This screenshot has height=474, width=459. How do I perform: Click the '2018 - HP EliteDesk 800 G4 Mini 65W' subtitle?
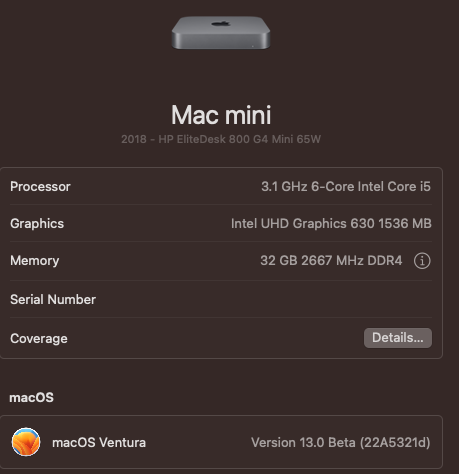[x=221, y=139]
